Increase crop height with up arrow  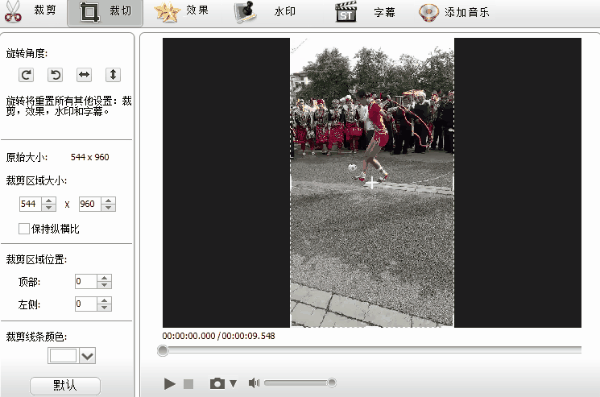click(108, 201)
